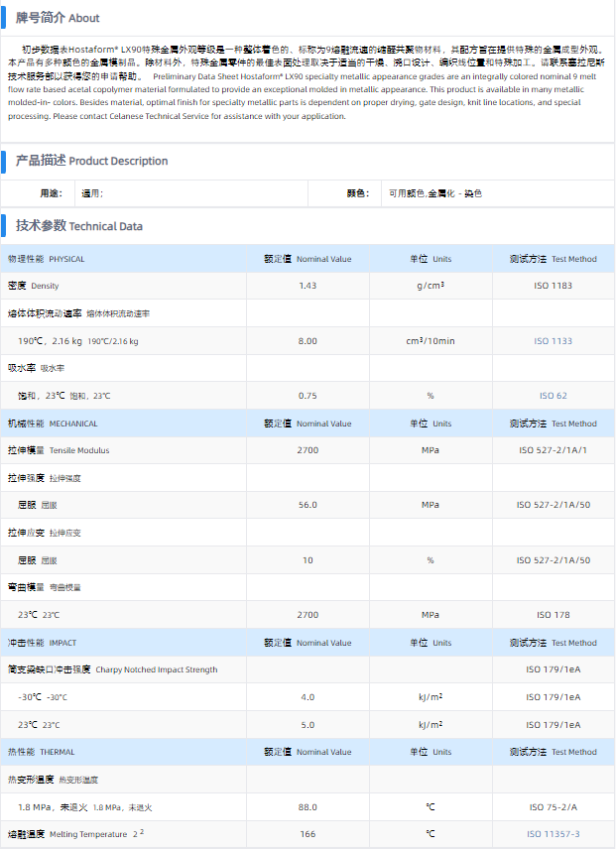Select the 热性能 THERMAL table header
Viewport: 616px width, 849px height.
pos(42,752)
